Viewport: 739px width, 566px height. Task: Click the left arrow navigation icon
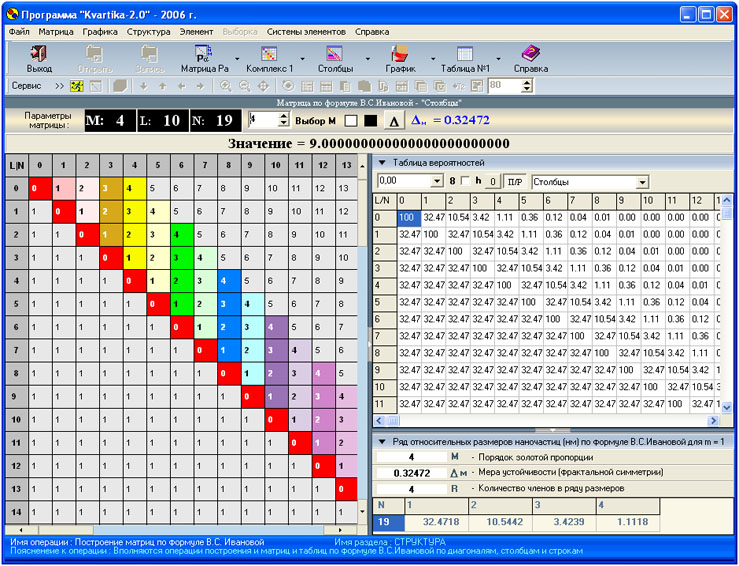[x=181, y=86]
